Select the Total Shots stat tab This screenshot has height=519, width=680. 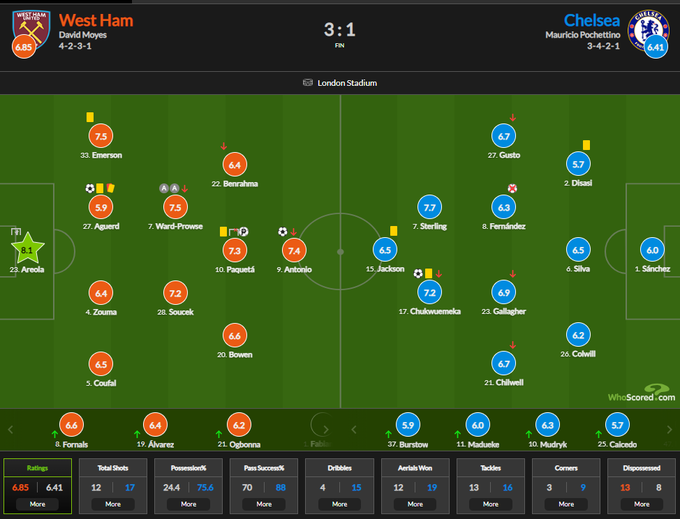(113, 467)
